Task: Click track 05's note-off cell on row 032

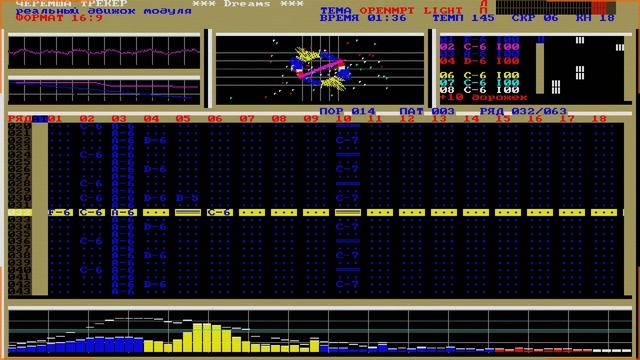Action: tap(188, 213)
